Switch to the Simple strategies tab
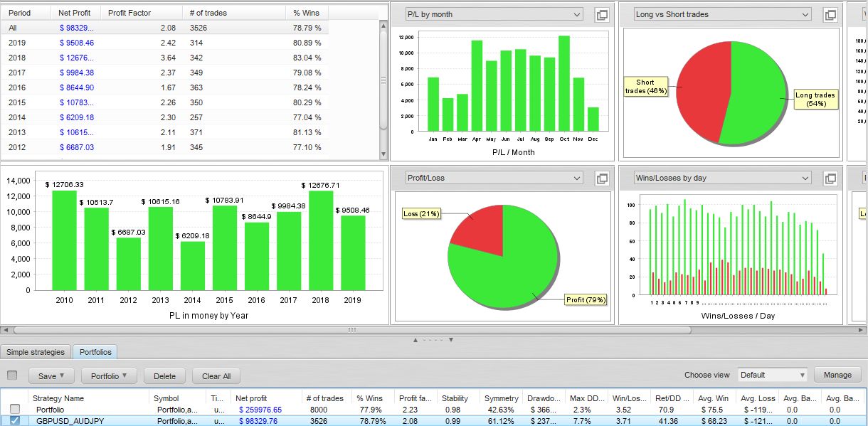868x426 pixels. [x=36, y=352]
